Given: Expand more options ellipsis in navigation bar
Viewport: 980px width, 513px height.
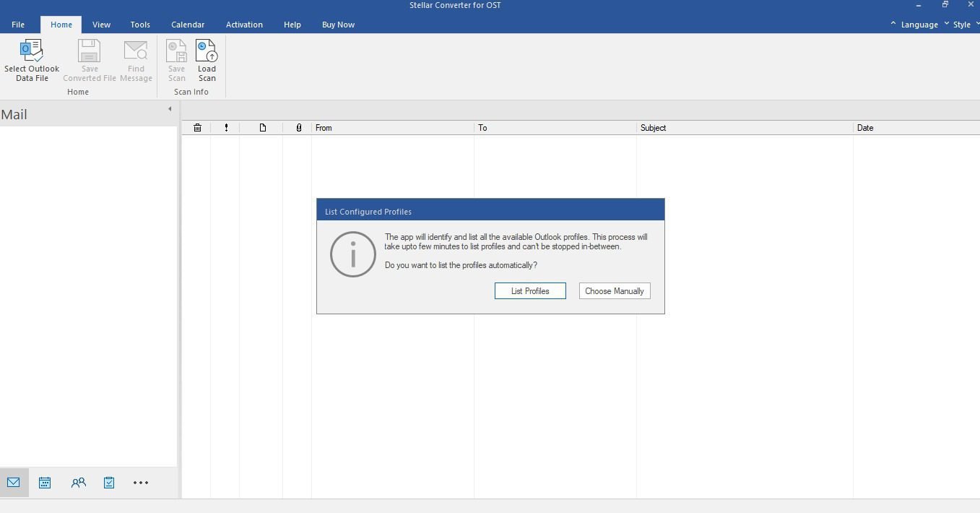Looking at the screenshot, I should [x=141, y=483].
